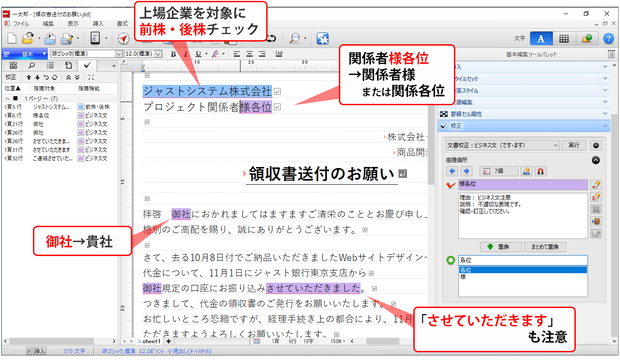This screenshot has width=620, height=364.
Task: Click the compass navigation toolbar icon
Action: 124,38
